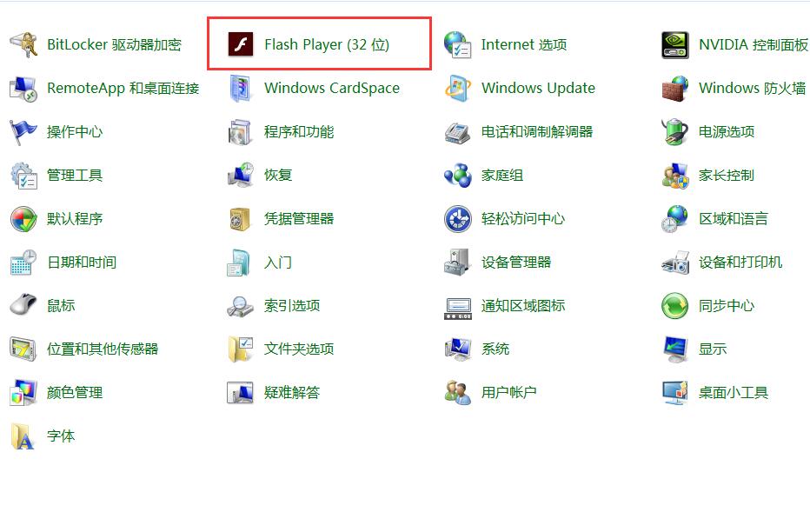The height and width of the screenshot is (532, 810).
Task: Click the 默认程序 icon
Action: [x=23, y=219]
